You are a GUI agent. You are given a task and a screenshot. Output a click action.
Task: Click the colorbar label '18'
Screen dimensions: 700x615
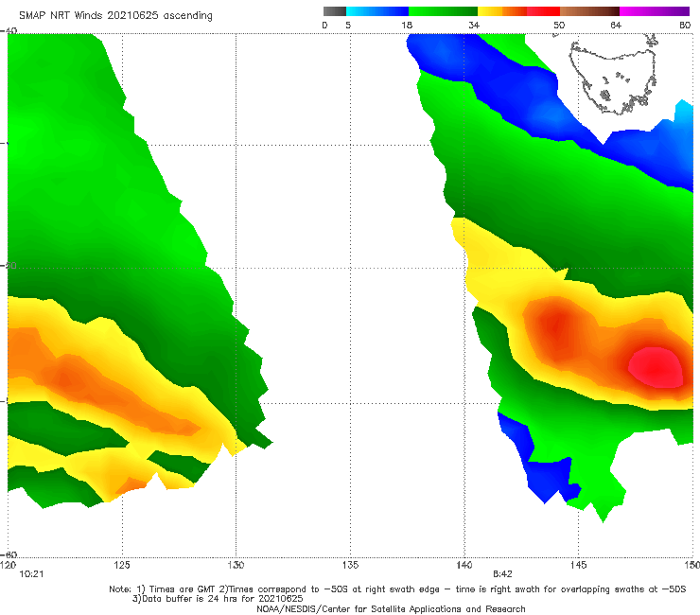point(407,25)
